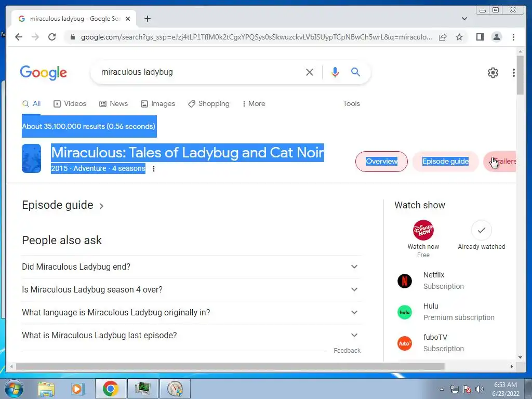The width and height of the screenshot is (532, 399).
Task: Submit search with magnifier icon
Action: pyautogui.click(x=355, y=72)
